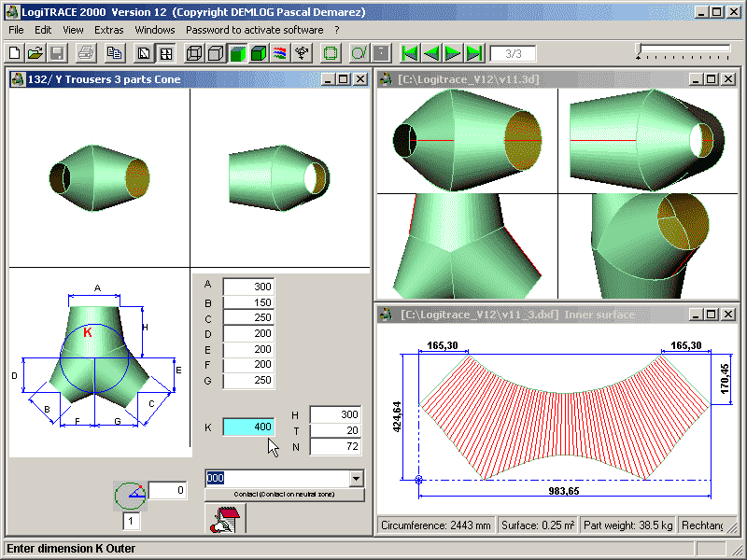This screenshot has width=747, height=560.
Task: Click the 424,64 height dimension label
Action: pyautogui.click(x=397, y=416)
